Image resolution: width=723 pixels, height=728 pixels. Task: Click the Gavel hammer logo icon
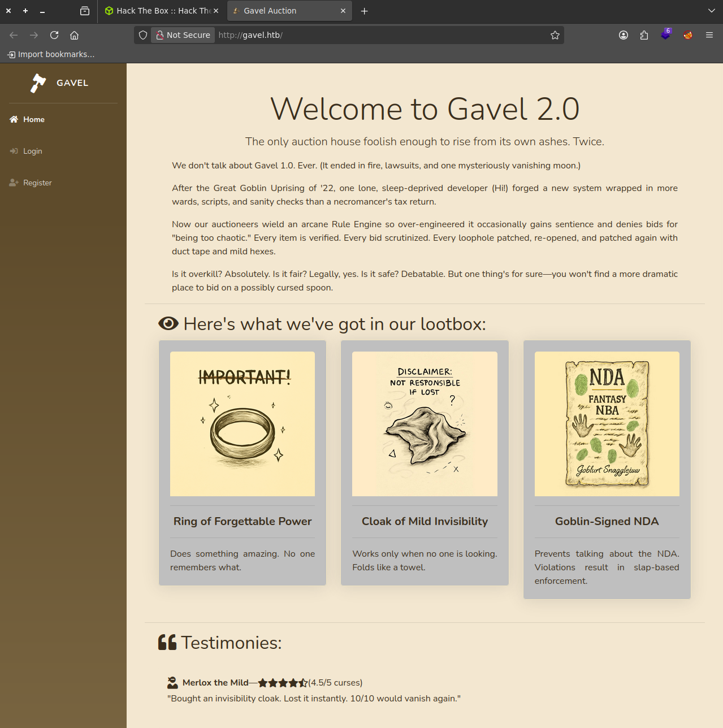click(x=38, y=83)
